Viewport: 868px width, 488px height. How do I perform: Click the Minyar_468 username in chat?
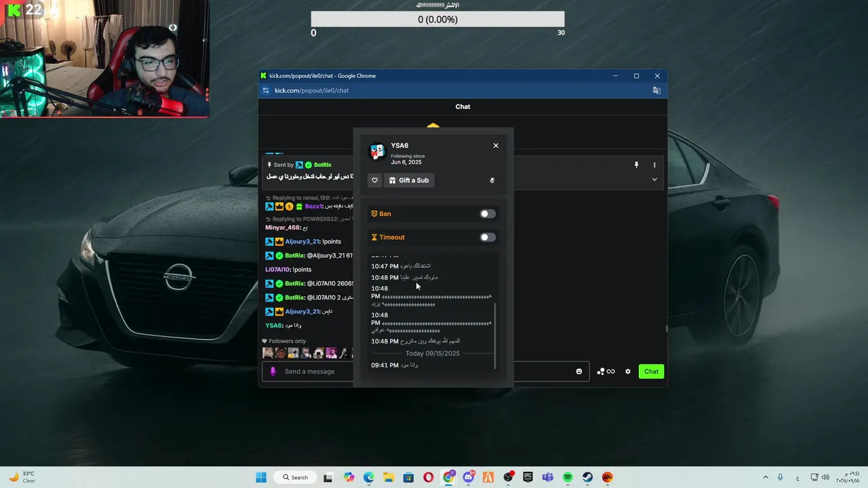(x=283, y=228)
